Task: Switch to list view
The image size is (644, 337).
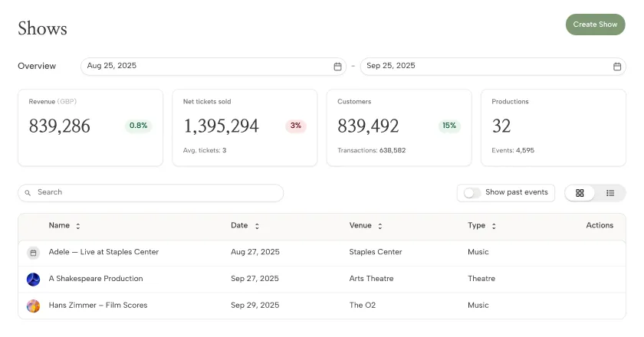Action: (610, 193)
